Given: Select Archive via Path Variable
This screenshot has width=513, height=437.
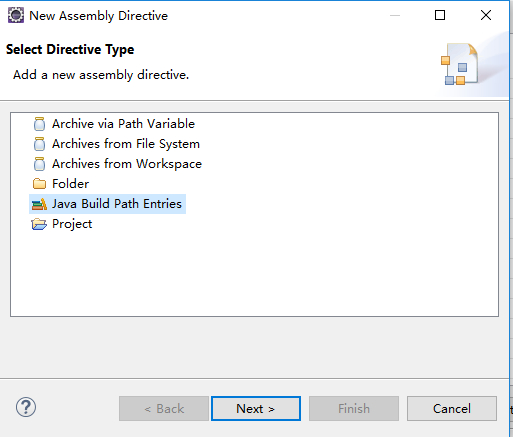Looking at the screenshot, I should (123, 124).
